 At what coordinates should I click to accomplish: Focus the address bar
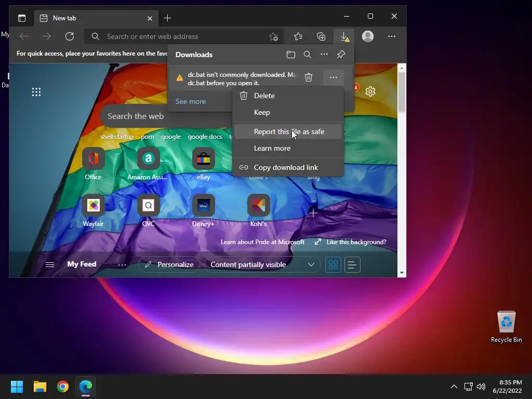pyautogui.click(x=183, y=36)
